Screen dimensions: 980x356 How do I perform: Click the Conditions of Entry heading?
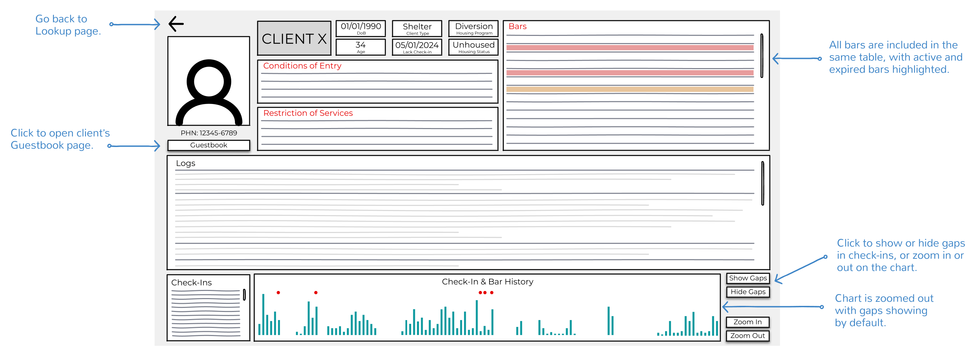tap(302, 66)
